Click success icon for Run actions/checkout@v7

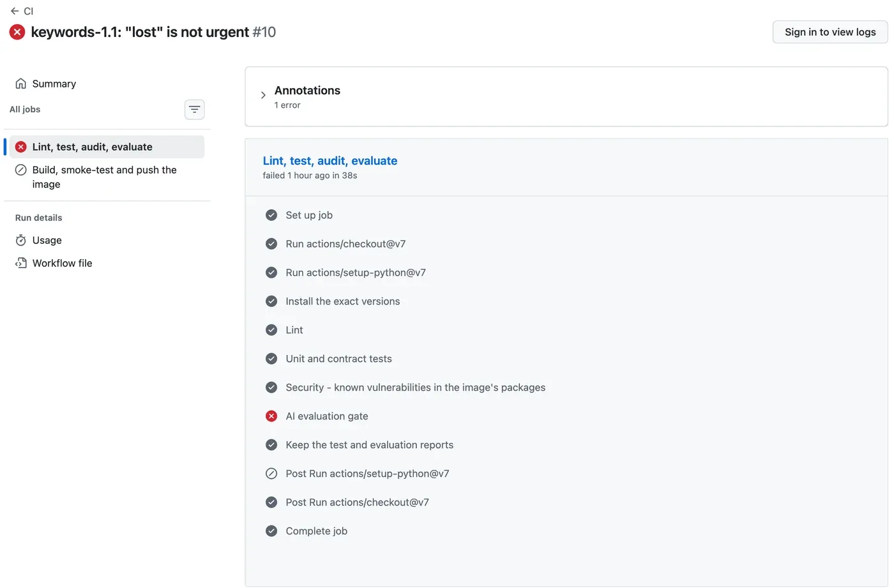271,244
